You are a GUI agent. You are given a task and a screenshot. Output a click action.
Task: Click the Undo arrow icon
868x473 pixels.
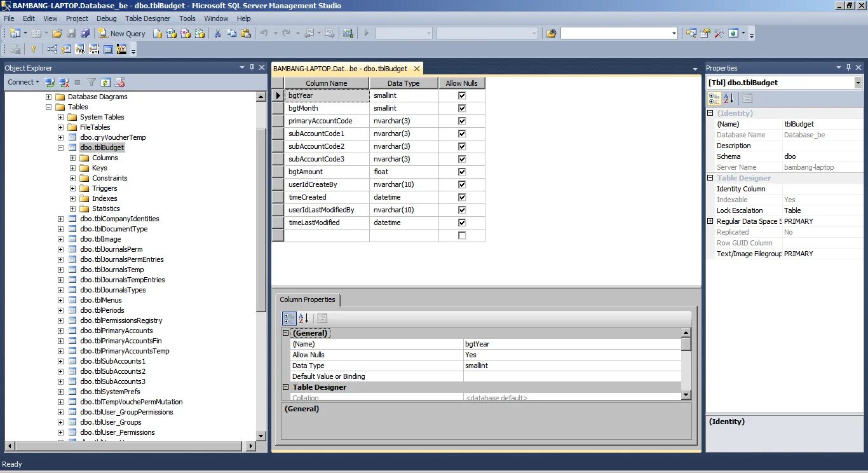click(264, 33)
